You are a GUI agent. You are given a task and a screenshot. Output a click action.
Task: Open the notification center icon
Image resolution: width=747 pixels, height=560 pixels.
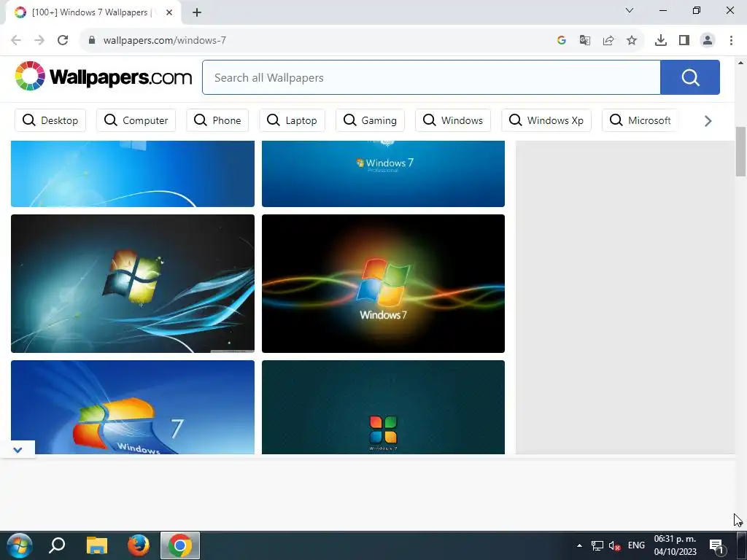(716, 545)
